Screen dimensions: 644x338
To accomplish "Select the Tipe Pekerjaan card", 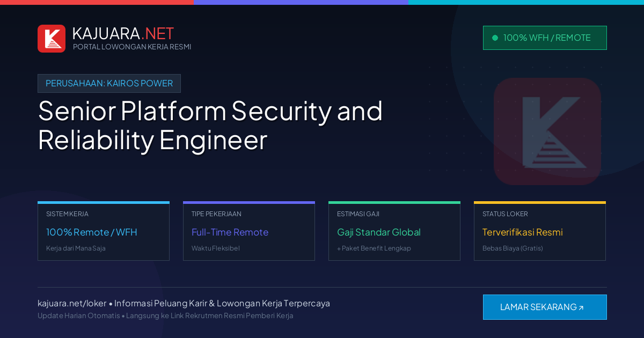I will [x=249, y=231].
